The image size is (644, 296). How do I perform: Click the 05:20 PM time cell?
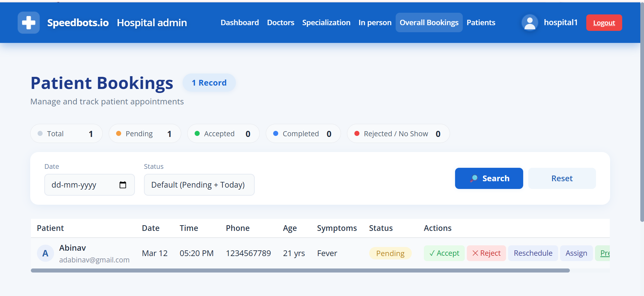(x=197, y=253)
